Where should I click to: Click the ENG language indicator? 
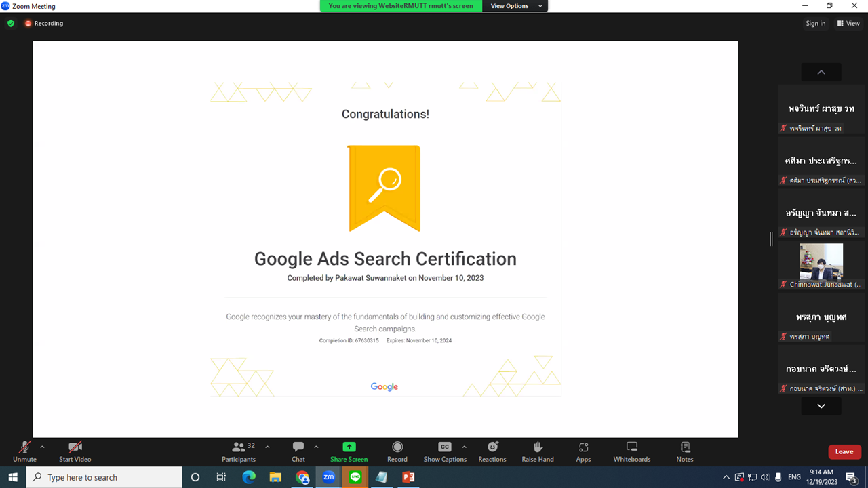pyautogui.click(x=795, y=477)
